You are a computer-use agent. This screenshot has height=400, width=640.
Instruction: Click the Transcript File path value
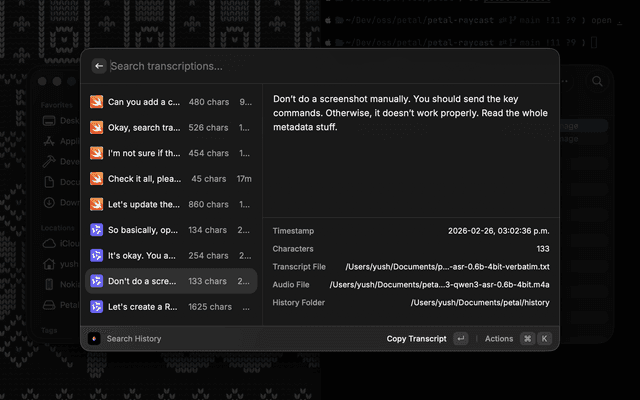[446, 267]
